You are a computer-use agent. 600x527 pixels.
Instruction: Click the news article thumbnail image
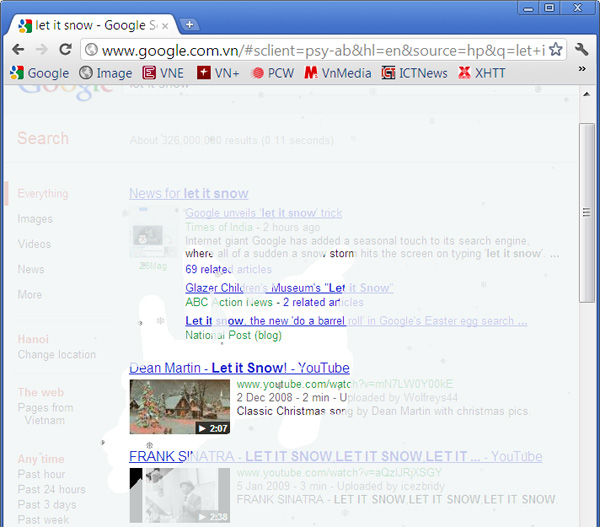click(153, 233)
